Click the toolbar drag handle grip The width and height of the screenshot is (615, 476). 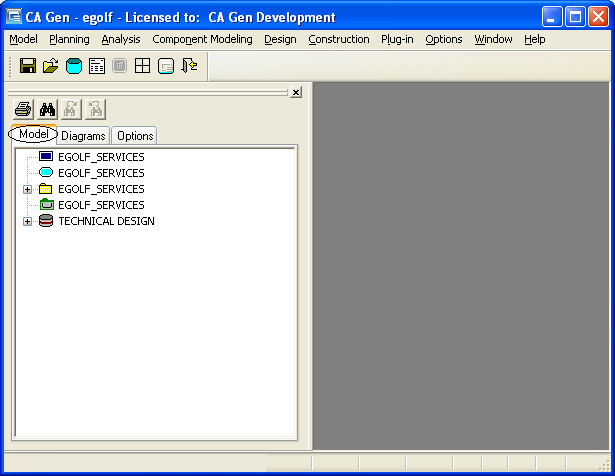pyautogui.click(x=11, y=66)
